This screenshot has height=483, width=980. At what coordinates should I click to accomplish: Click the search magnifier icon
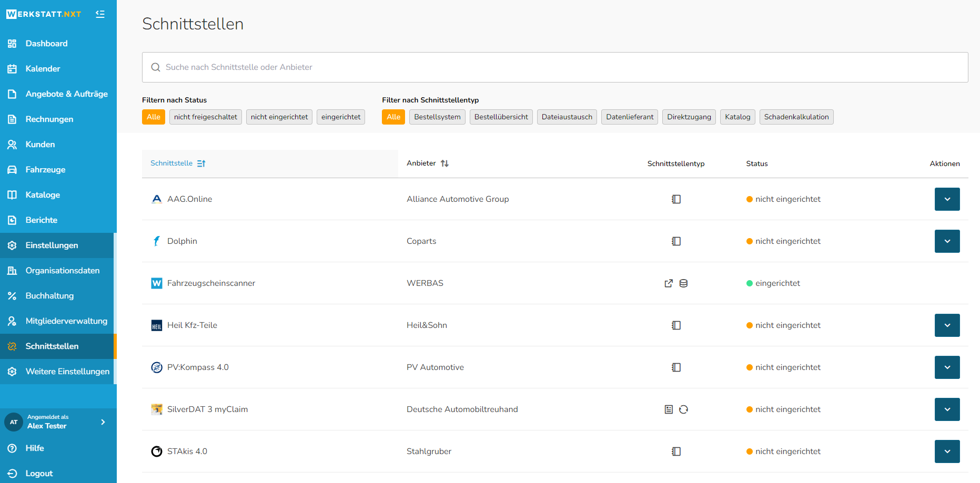click(156, 67)
